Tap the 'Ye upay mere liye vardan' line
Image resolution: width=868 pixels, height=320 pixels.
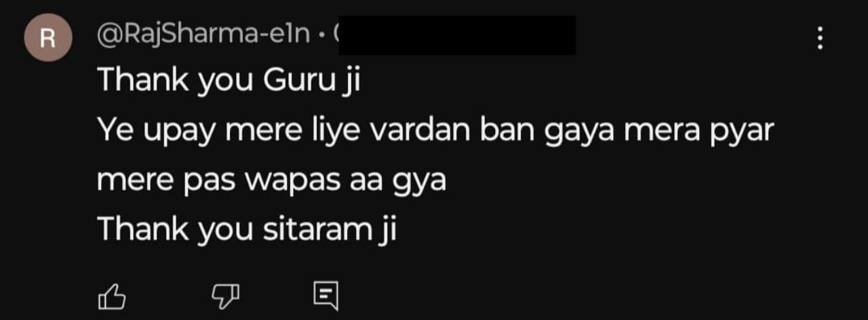click(435, 131)
